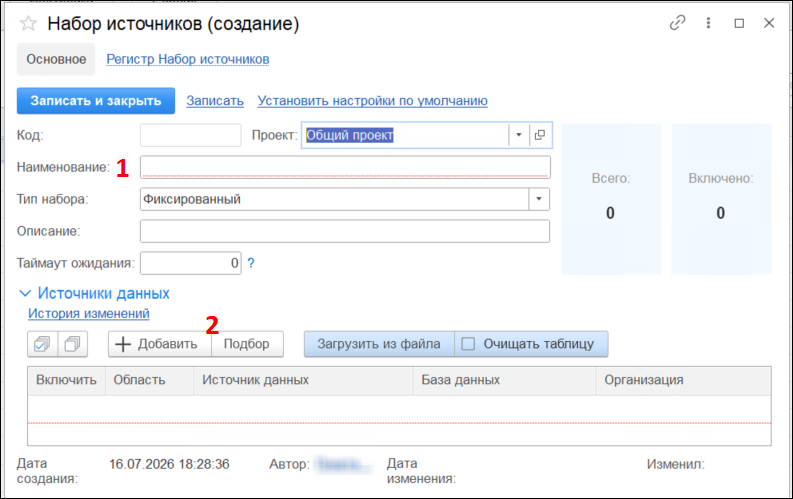Toggle the Очищать таблицу checkbox
Viewport: 793px width, 499px height.
click(x=468, y=344)
